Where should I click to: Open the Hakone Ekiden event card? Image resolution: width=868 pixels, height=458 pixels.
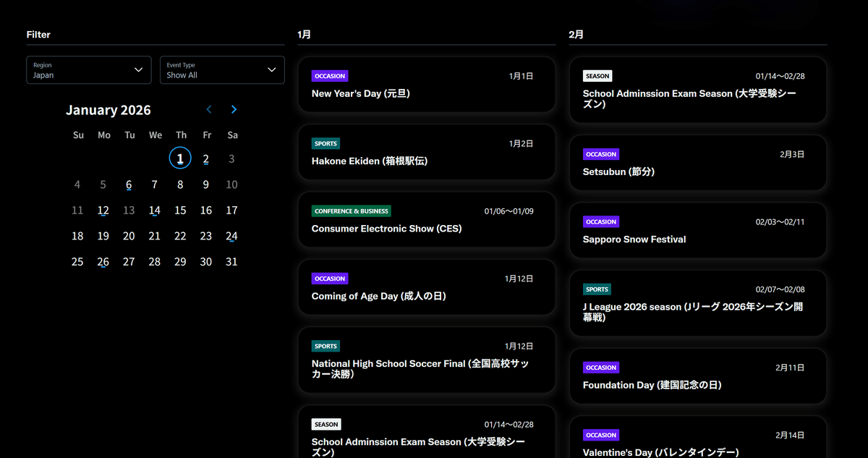click(427, 152)
